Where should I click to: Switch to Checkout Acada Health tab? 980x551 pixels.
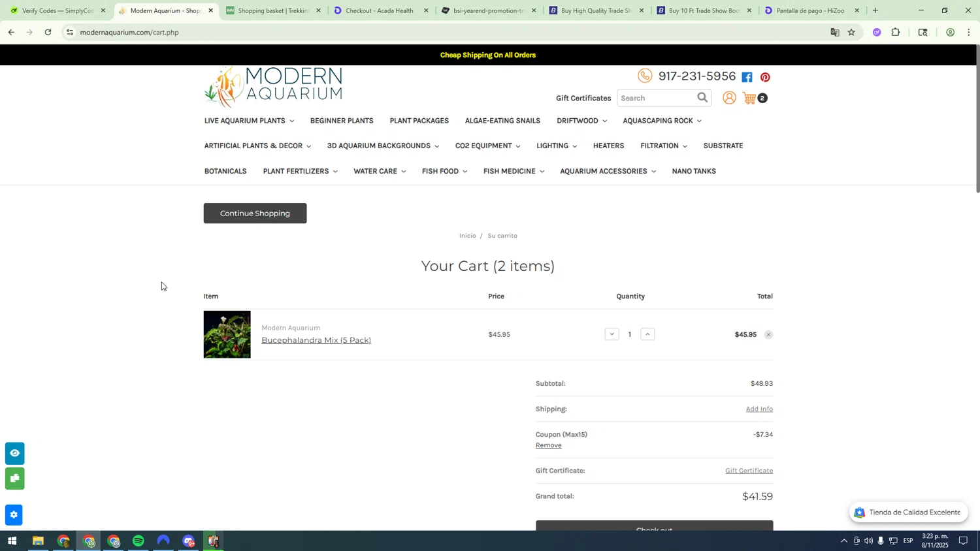point(379,10)
